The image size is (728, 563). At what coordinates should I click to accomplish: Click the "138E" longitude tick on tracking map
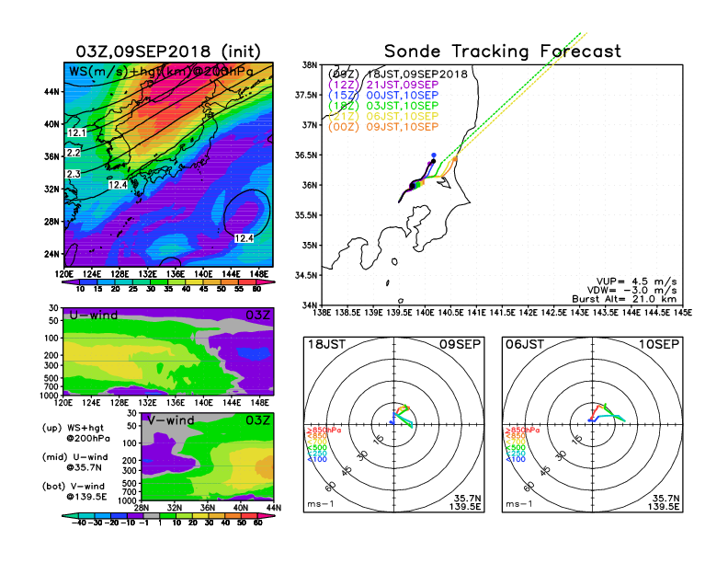tap(323, 313)
